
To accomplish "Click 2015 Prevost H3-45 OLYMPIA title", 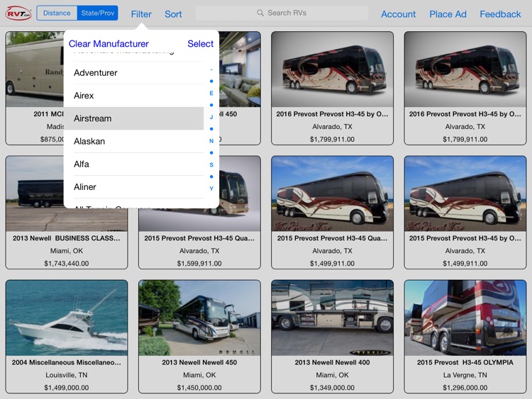I will [465, 362].
